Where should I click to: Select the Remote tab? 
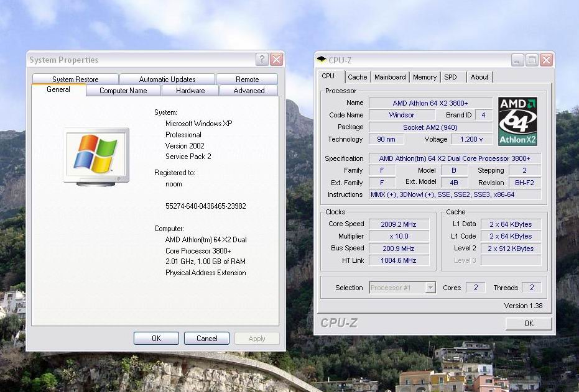click(x=247, y=80)
